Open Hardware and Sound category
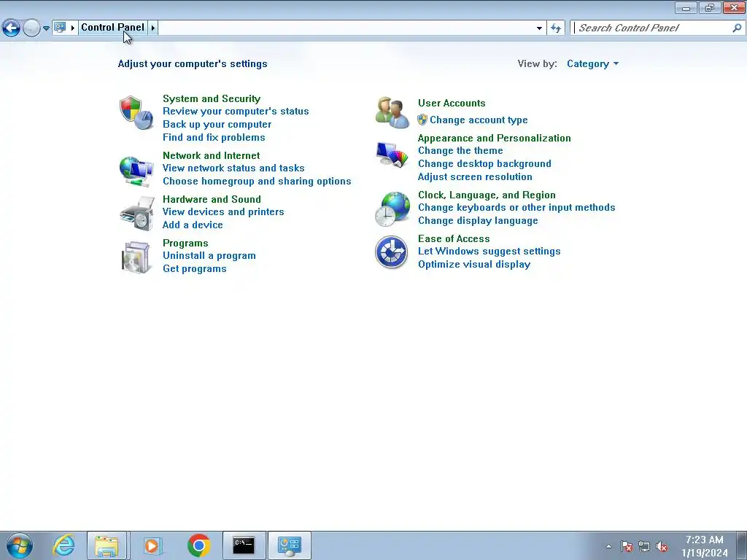 pos(212,199)
